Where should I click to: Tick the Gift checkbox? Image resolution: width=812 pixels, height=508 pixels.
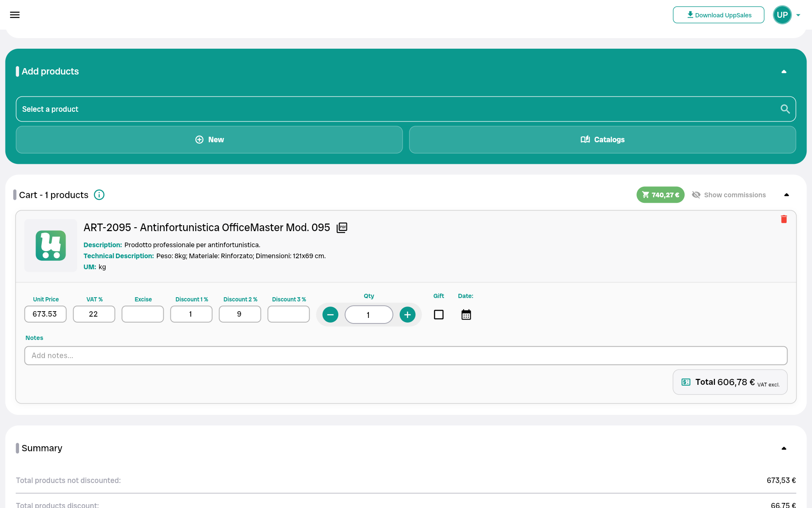[x=439, y=315]
